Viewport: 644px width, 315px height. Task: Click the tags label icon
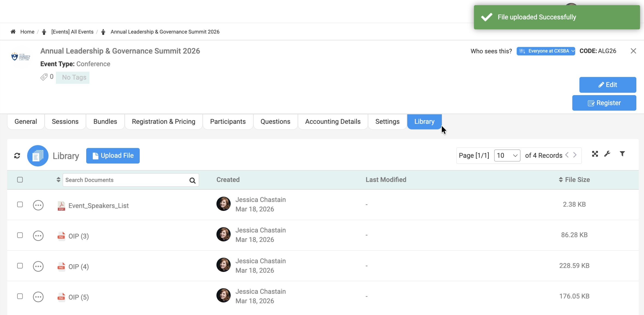[x=44, y=77]
